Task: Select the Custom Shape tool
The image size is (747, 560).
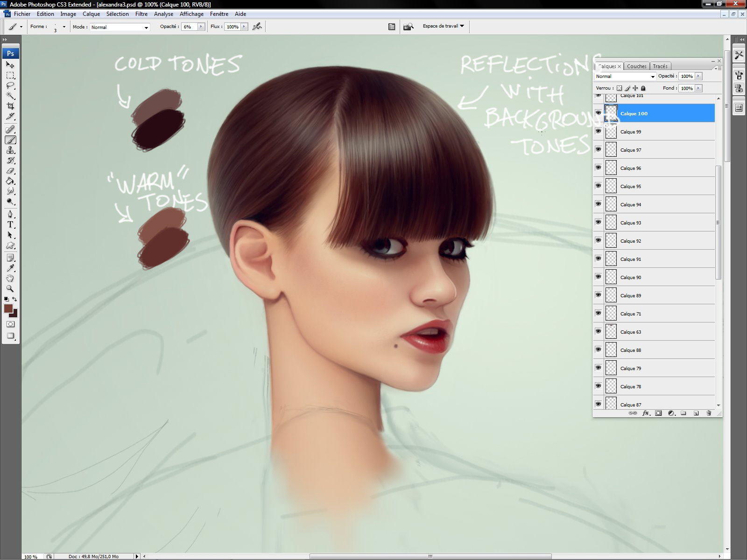Action: pyautogui.click(x=10, y=245)
